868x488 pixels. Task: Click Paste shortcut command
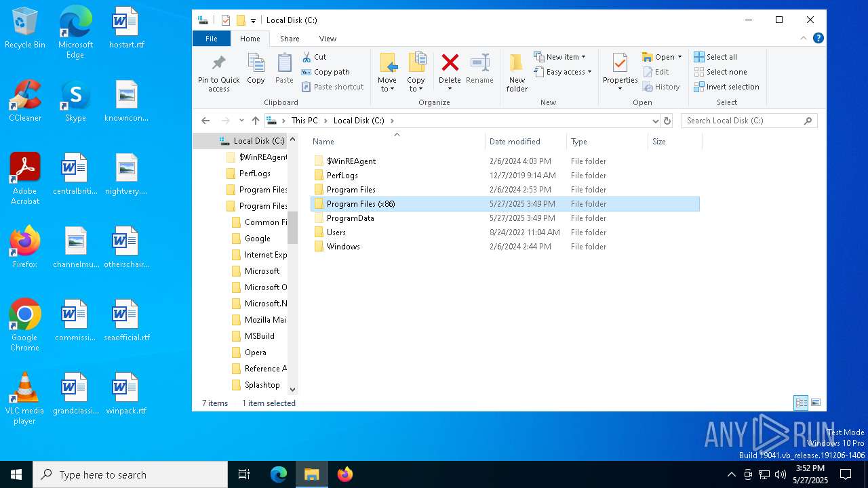(332, 87)
